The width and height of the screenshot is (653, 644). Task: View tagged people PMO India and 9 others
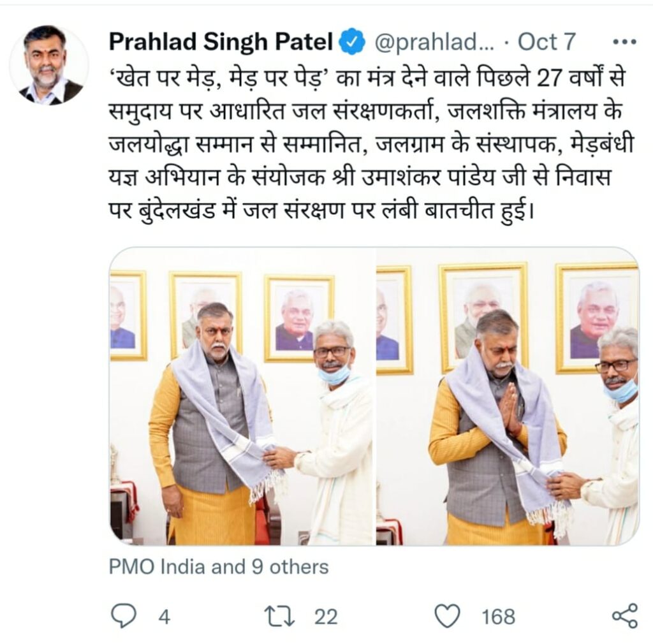click(x=219, y=567)
